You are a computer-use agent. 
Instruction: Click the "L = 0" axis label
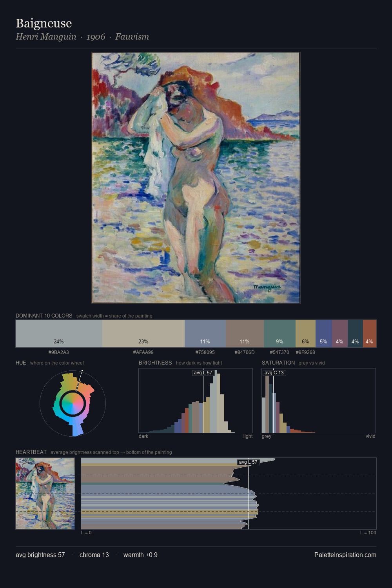click(x=86, y=533)
